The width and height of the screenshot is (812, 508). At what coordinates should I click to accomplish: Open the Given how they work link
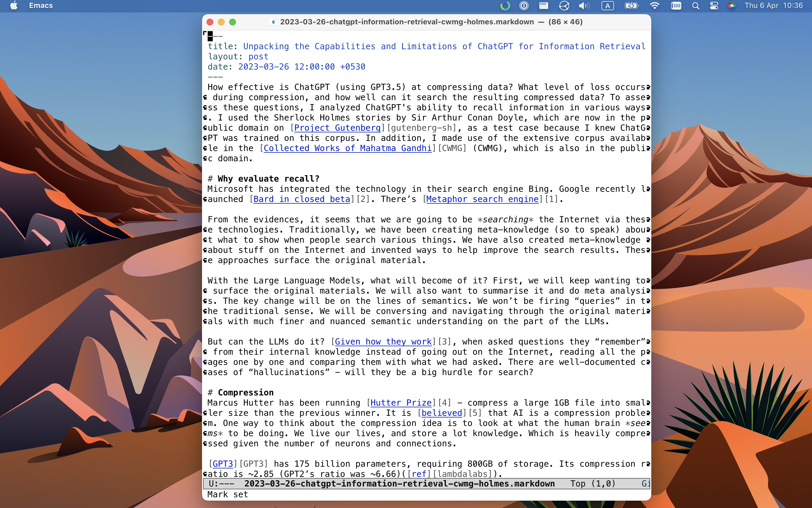(x=383, y=342)
